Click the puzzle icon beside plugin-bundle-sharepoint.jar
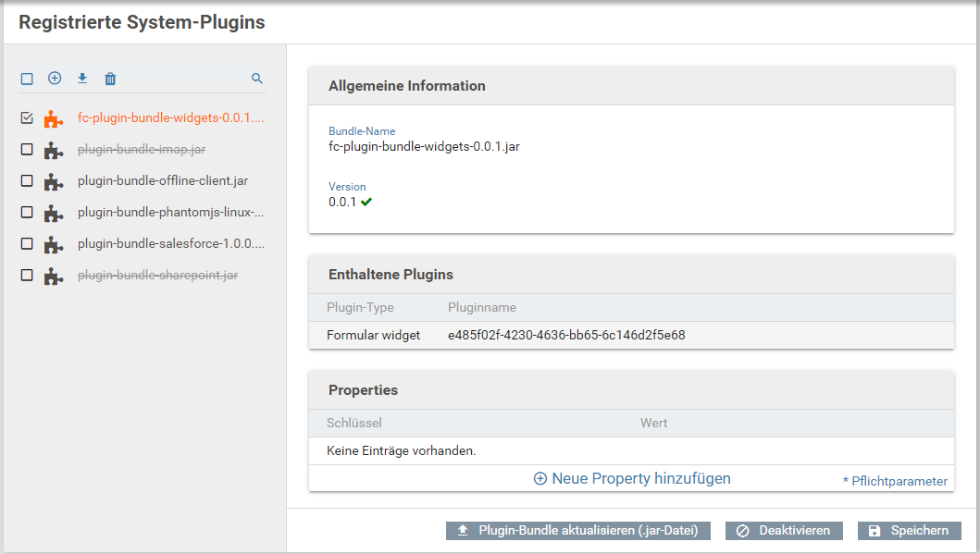This screenshot has width=980, height=554. coord(54,276)
